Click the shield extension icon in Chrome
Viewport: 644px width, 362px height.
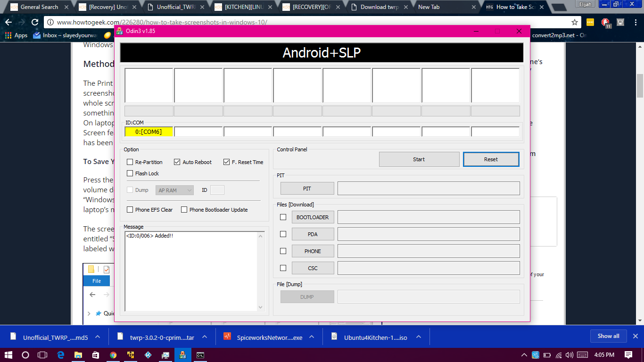[621, 22]
